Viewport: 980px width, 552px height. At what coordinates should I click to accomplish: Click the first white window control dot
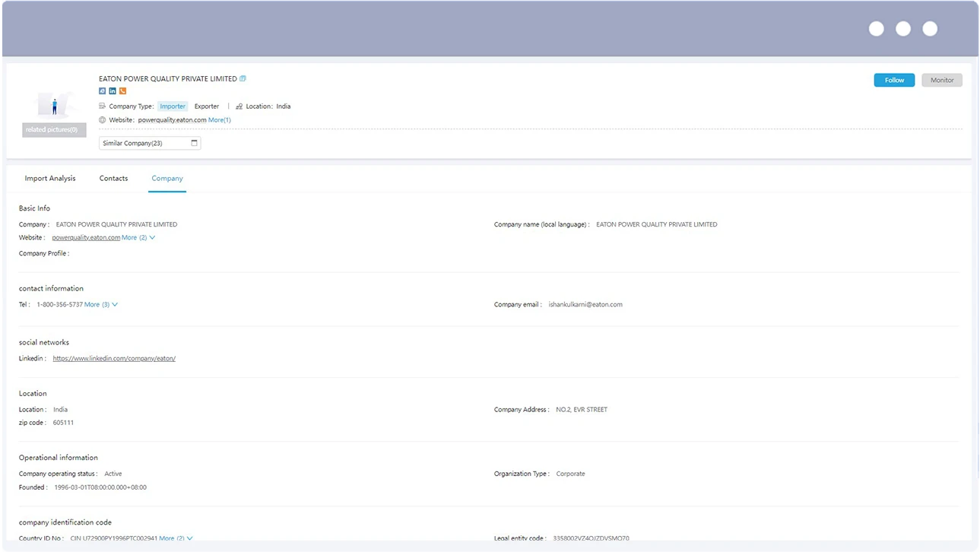(877, 29)
